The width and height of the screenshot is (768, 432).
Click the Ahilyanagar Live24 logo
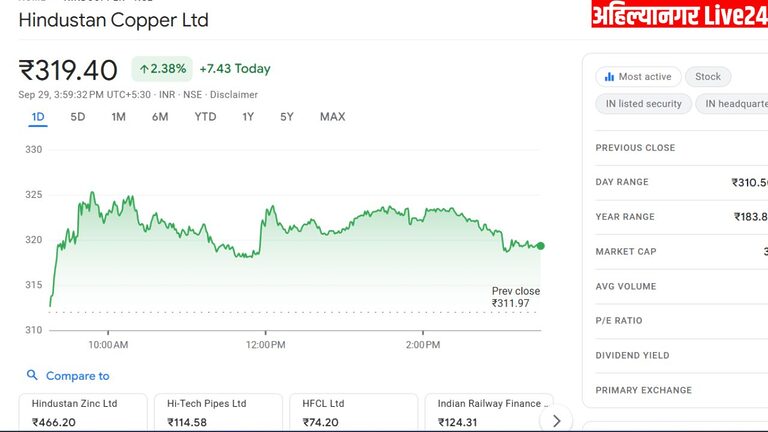click(679, 15)
